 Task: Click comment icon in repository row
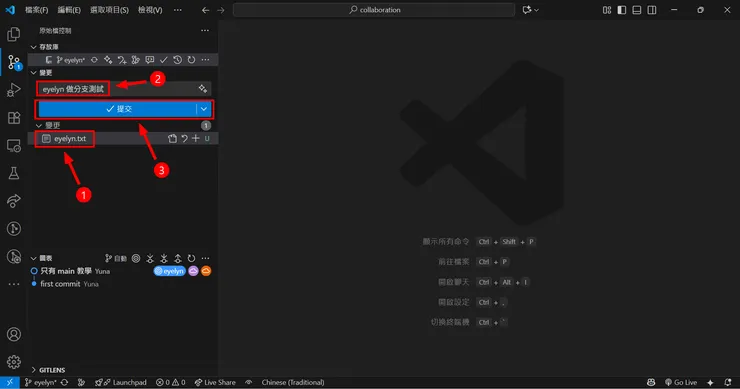(150, 60)
